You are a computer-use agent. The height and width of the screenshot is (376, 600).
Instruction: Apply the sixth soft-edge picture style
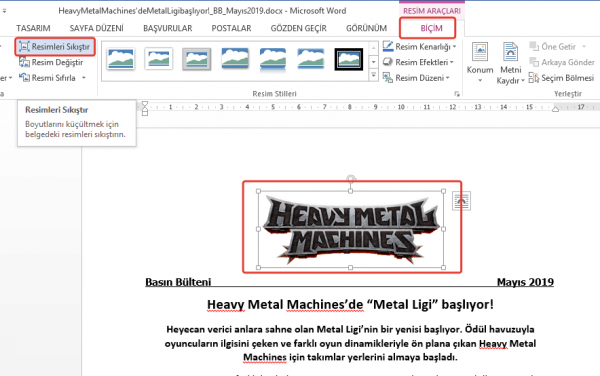point(311,59)
